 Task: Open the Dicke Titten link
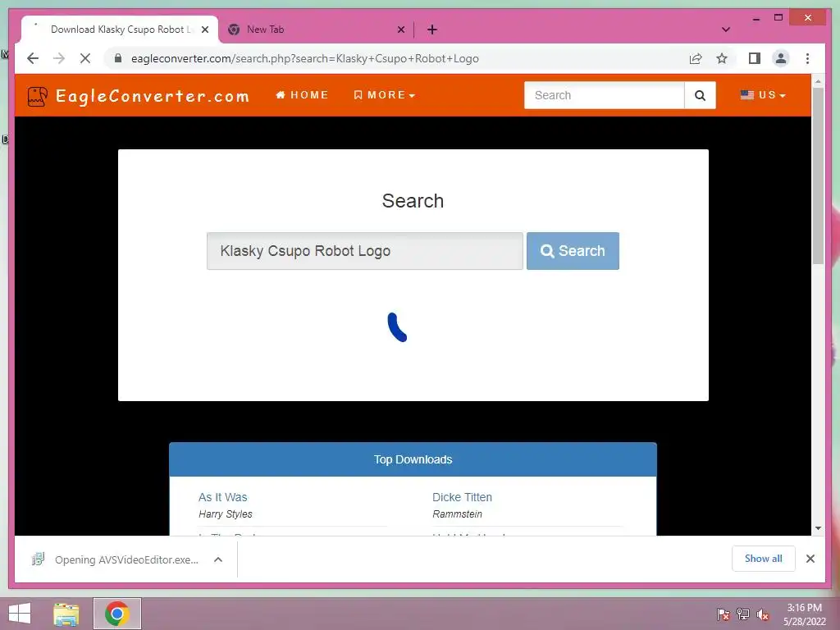(x=462, y=497)
